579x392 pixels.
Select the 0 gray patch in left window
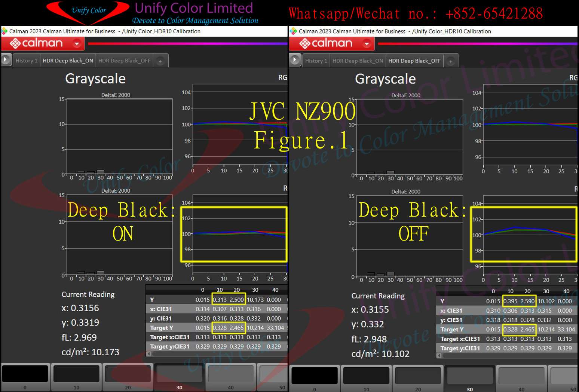[25, 377]
